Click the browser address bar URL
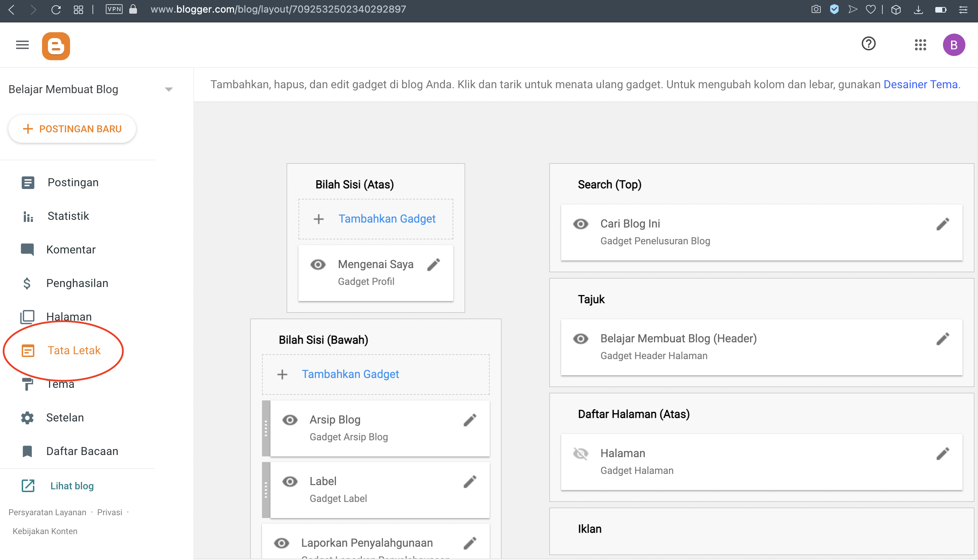 [278, 9]
